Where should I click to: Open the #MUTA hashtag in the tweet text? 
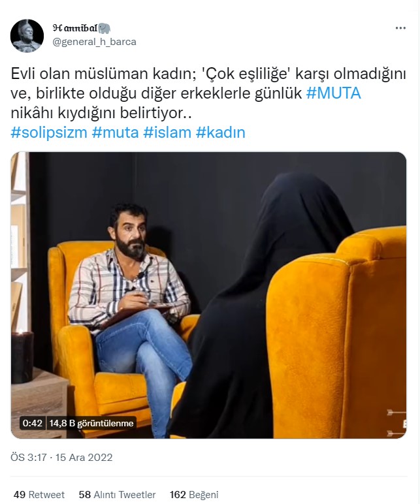[x=333, y=93]
